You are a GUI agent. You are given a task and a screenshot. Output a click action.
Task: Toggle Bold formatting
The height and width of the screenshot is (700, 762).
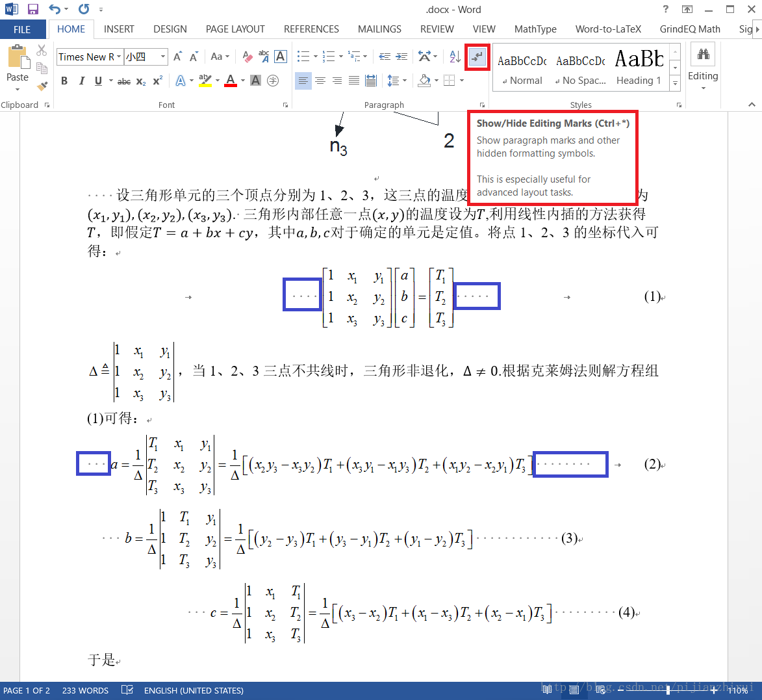coord(64,81)
